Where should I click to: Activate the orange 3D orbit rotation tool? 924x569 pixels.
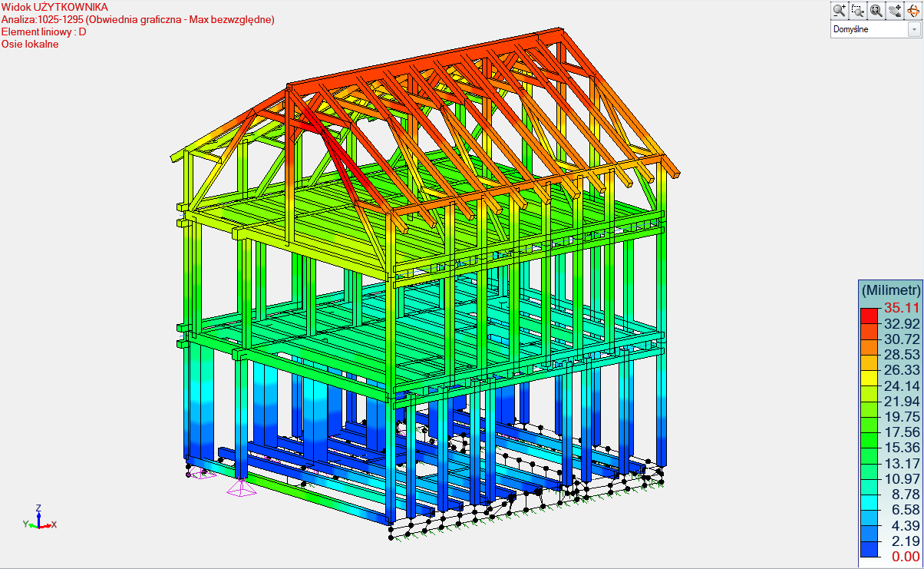pyautogui.click(x=912, y=10)
